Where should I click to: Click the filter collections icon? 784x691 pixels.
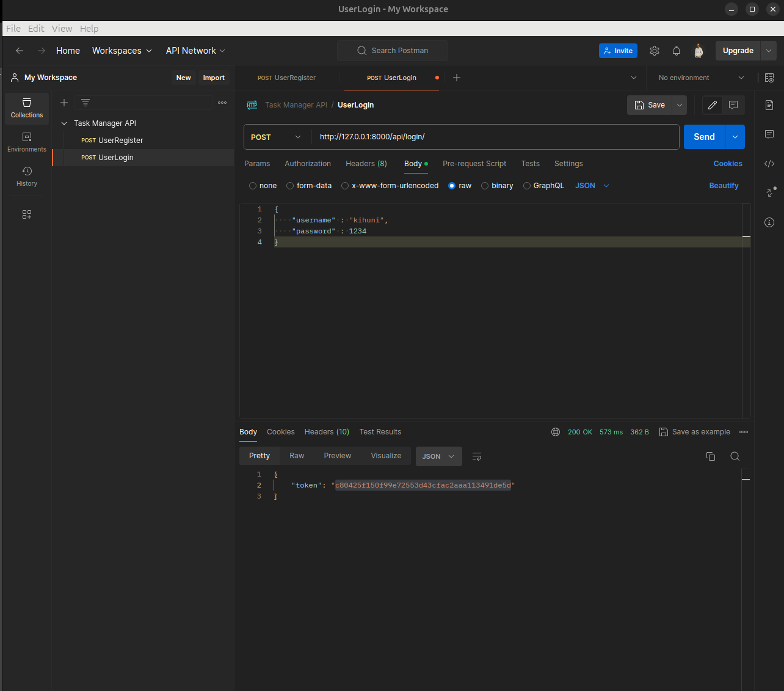(85, 103)
